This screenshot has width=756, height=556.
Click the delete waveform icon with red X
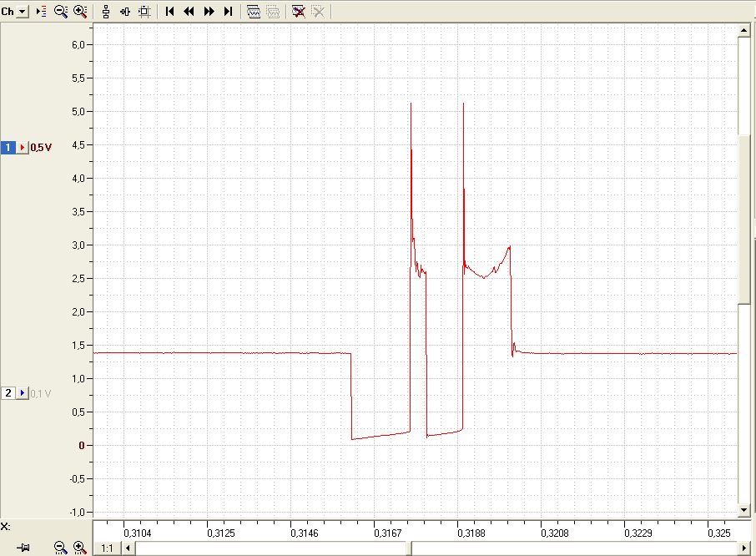click(299, 12)
